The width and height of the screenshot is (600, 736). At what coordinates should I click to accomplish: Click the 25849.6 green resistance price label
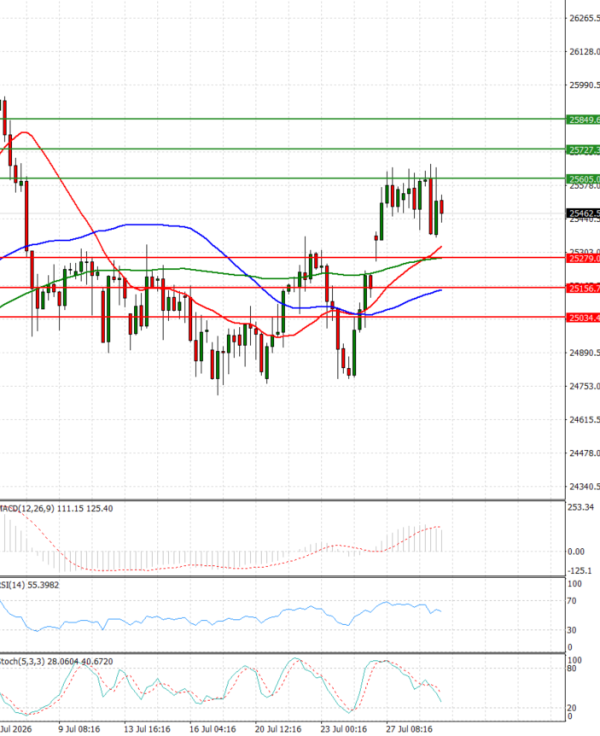(583, 120)
